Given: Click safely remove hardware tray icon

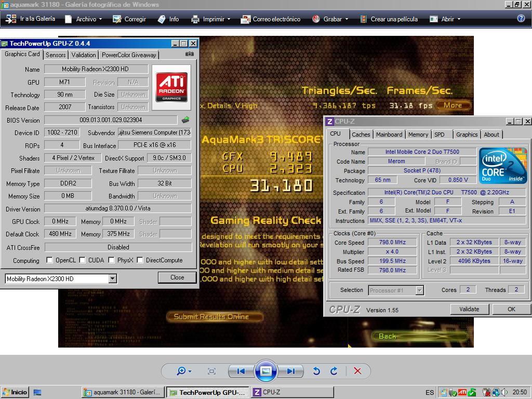Looking at the screenshot, I should (x=453, y=393).
